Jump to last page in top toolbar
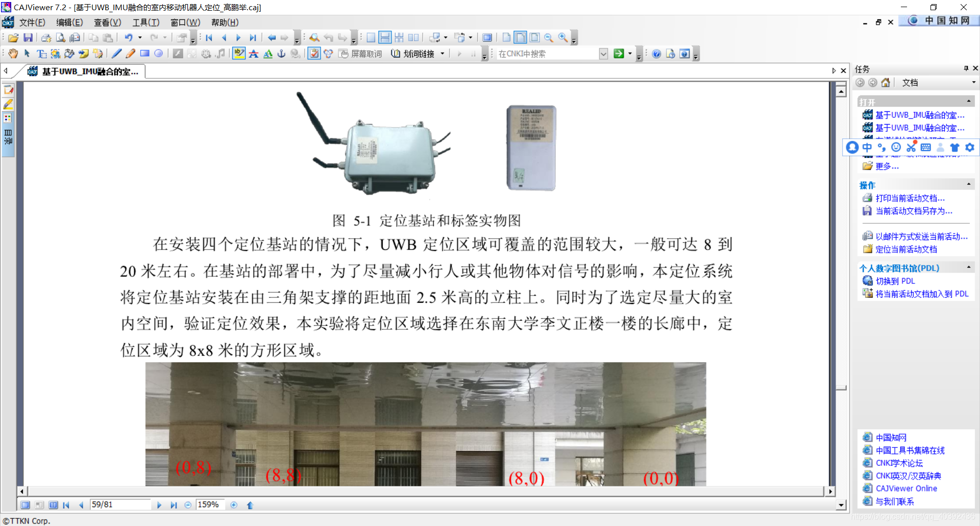Image resolution: width=980 pixels, height=526 pixels. [x=253, y=38]
